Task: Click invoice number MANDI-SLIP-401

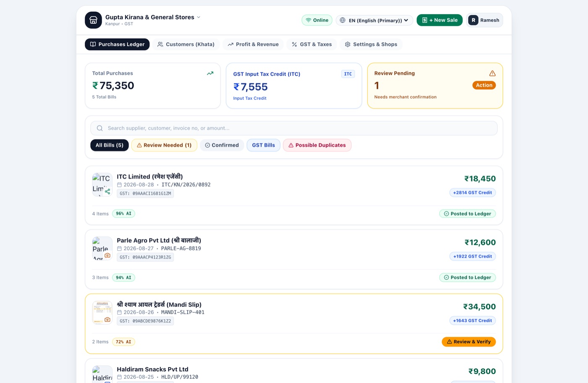Action: (x=183, y=313)
